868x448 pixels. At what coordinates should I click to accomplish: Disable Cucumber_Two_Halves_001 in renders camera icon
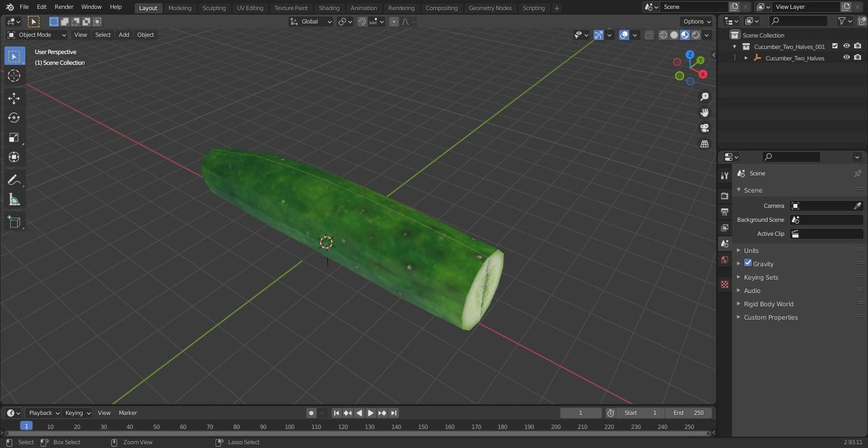858,46
